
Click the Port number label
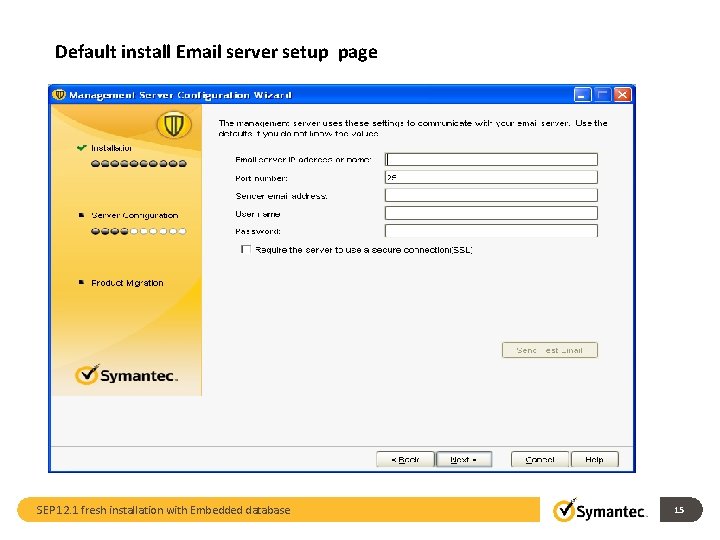pyautogui.click(x=261, y=178)
